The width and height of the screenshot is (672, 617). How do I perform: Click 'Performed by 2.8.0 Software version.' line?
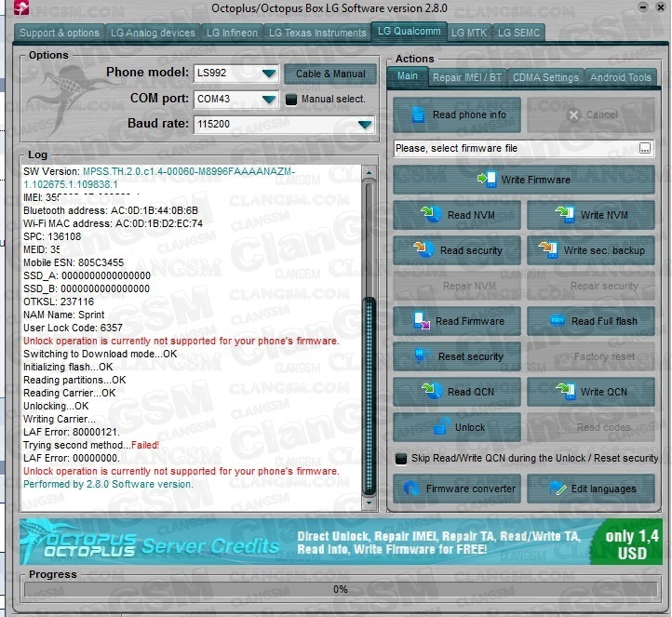point(108,484)
